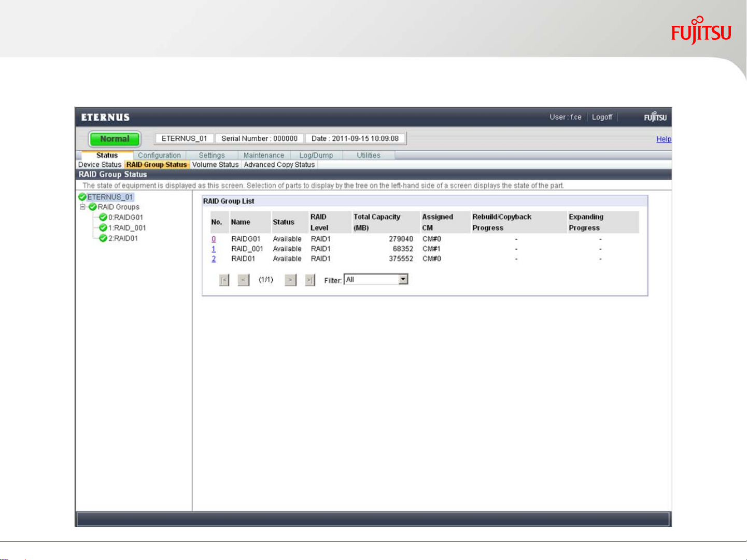Click the Assigned CM column header

click(x=438, y=222)
